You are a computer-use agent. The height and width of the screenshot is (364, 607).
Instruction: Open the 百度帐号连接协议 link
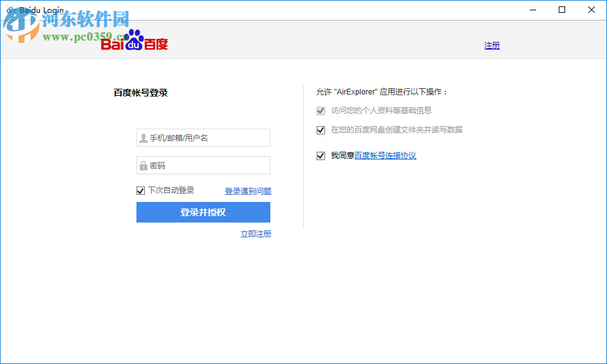click(x=385, y=156)
